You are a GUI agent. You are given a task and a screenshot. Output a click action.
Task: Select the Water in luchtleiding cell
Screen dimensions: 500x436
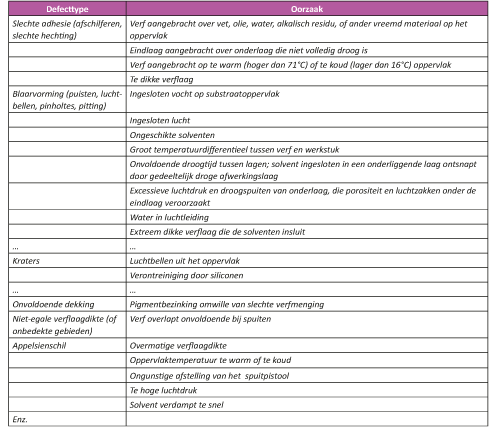pos(307,217)
